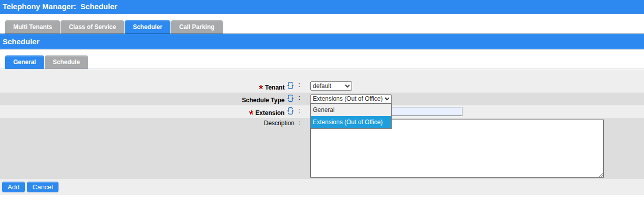644x202 pixels.
Task: Click the refresh icon next to Extension
Action: (290, 111)
